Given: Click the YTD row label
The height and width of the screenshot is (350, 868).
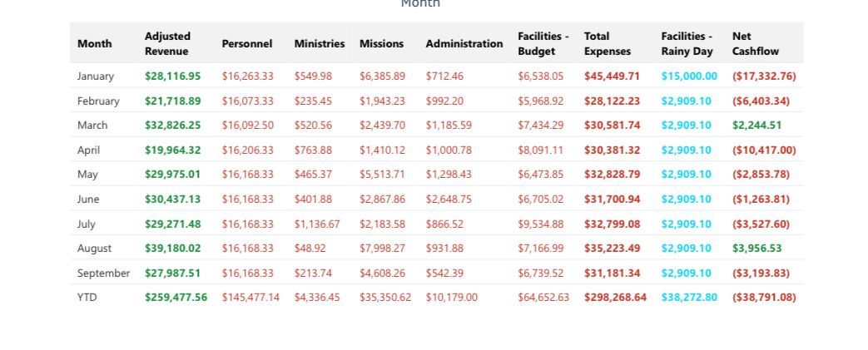Looking at the screenshot, I should (87, 297).
